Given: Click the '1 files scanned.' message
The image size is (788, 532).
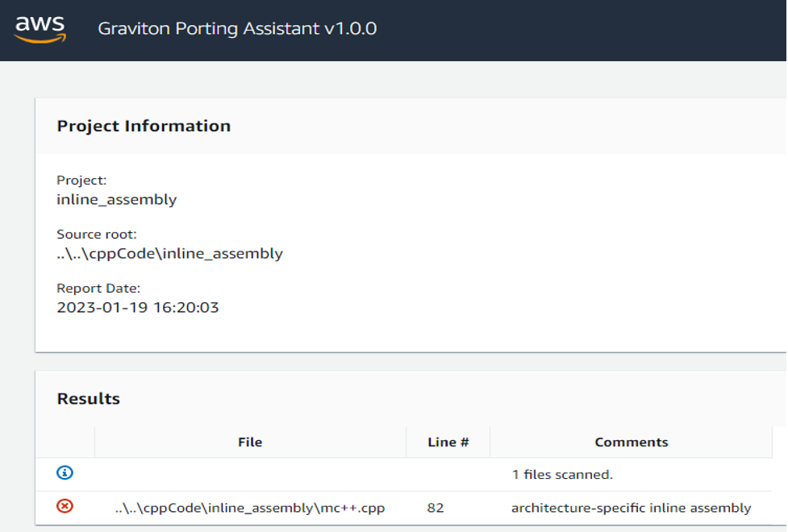Looking at the screenshot, I should coord(562,474).
